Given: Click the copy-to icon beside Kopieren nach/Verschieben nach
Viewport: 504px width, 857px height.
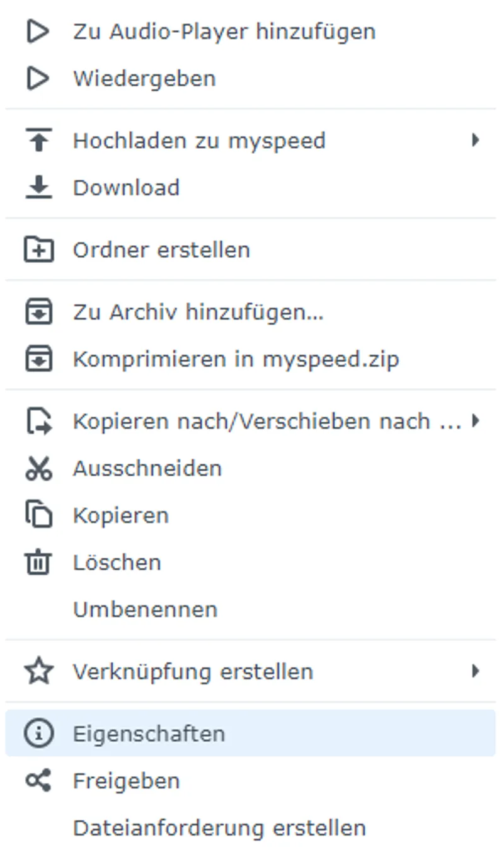Looking at the screenshot, I should (x=38, y=420).
